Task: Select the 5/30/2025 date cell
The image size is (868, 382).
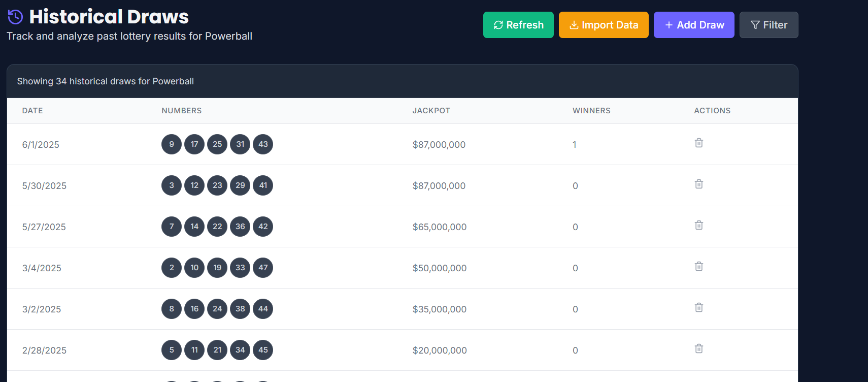Action: pyautogui.click(x=44, y=186)
